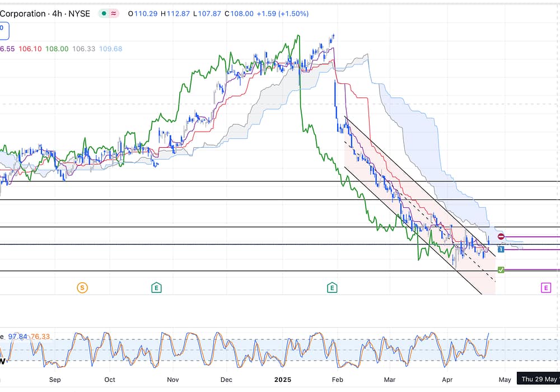Open the orange S split marker
Screen dimensions: 560x392
[82, 288]
